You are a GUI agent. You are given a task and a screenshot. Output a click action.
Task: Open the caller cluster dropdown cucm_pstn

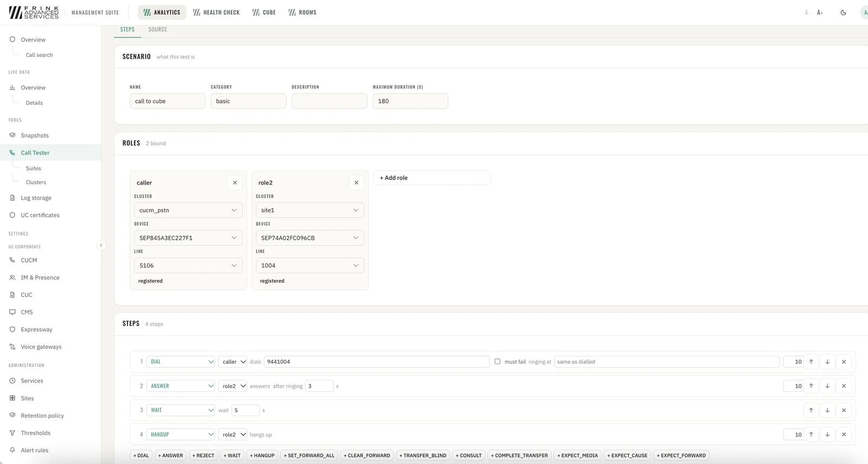[188, 211]
